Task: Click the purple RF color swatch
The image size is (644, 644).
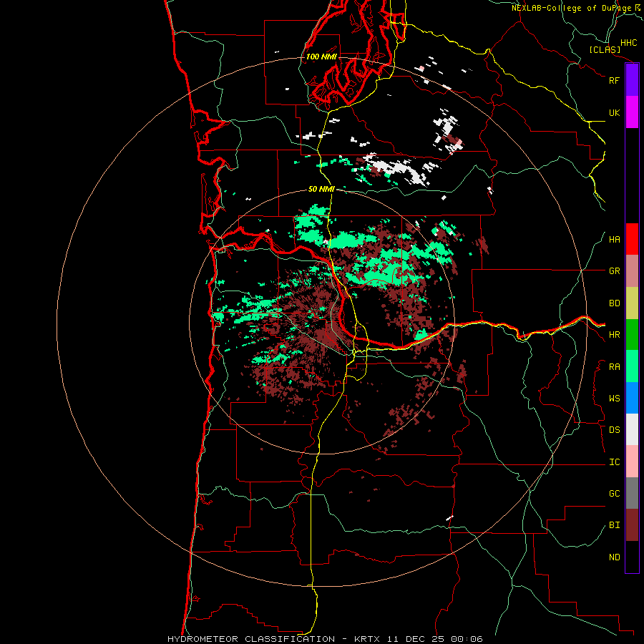Action: pos(632,80)
